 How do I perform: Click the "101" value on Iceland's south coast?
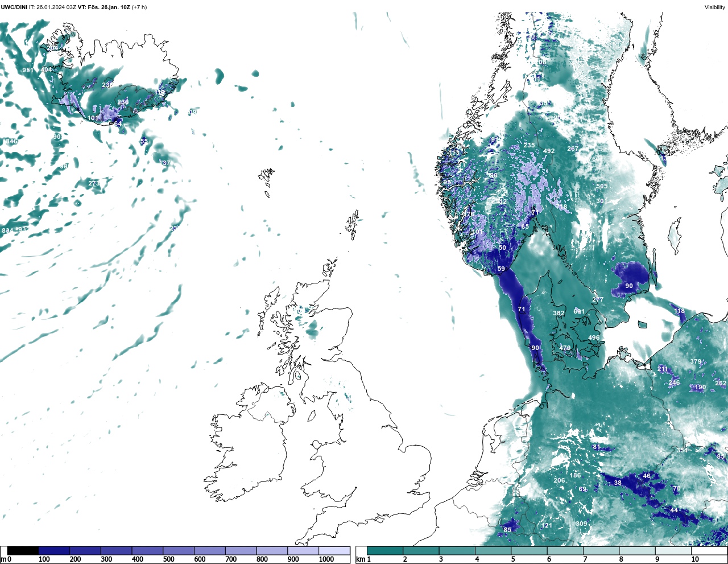click(x=93, y=118)
